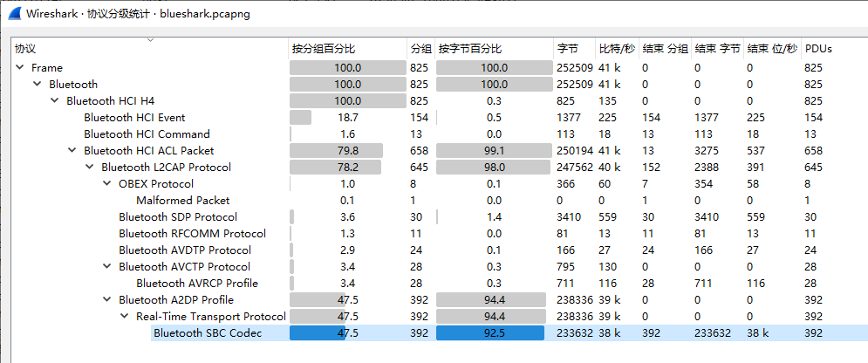Select the Bluetooth SDP Protocol row

(x=178, y=217)
